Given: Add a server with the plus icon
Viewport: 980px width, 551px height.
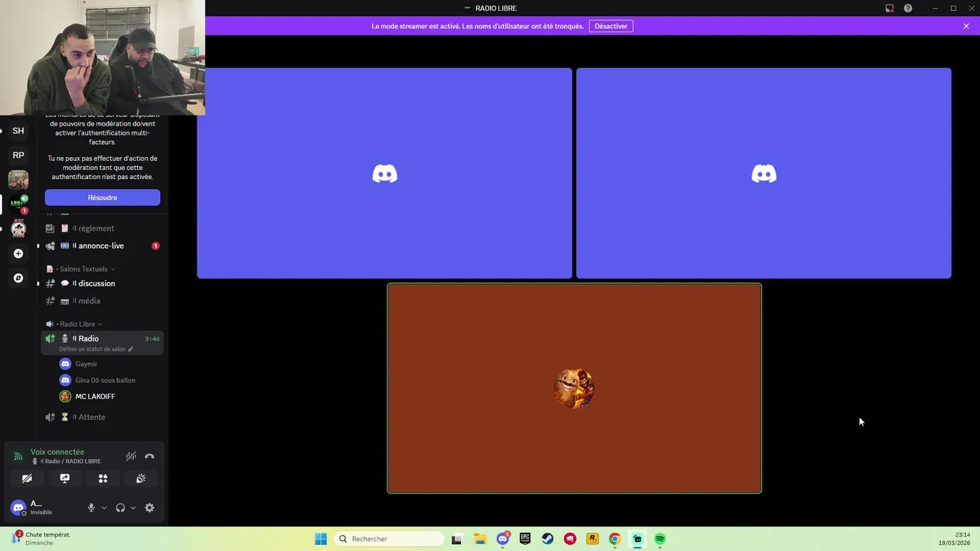Looking at the screenshot, I should tap(18, 253).
